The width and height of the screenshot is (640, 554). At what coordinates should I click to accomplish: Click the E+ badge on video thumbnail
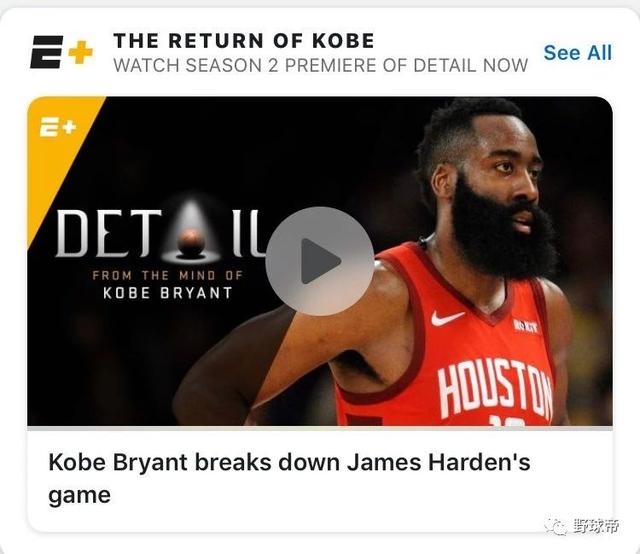click(x=58, y=127)
